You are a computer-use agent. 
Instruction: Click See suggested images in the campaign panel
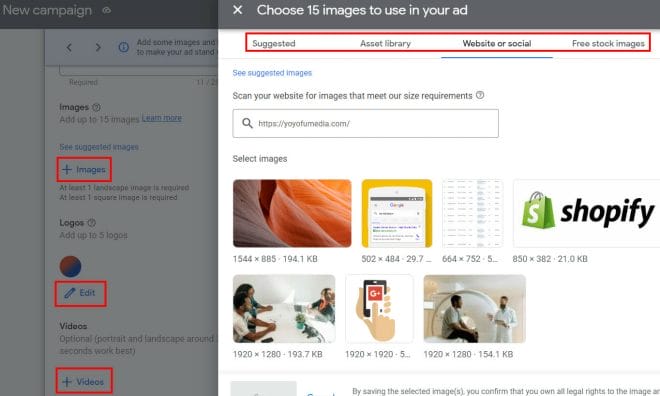(99, 147)
